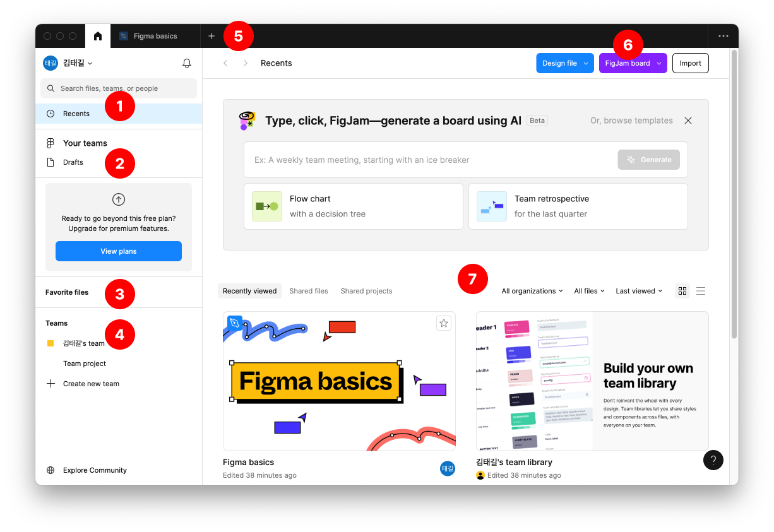Click the Figma basics file name

click(x=249, y=463)
